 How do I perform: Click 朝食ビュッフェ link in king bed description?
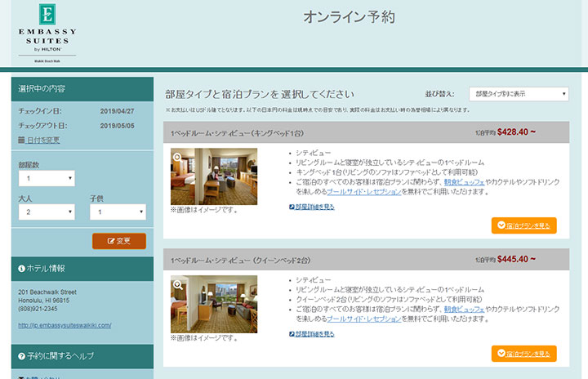(x=465, y=181)
